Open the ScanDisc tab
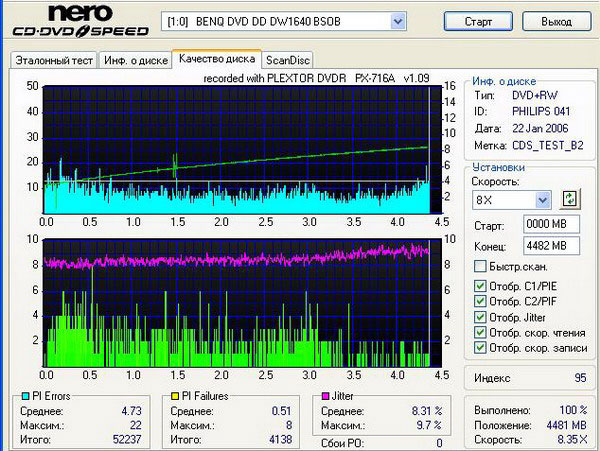This screenshot has width=600, height=451. (288, 60)
